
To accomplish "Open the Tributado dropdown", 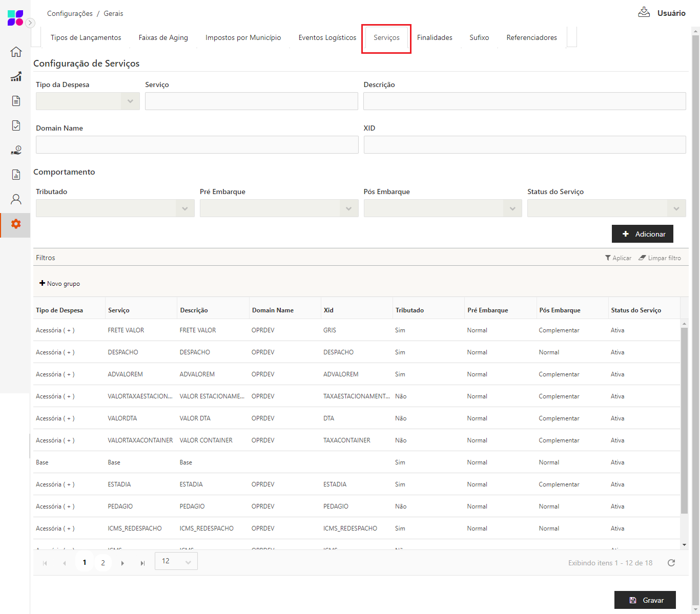I will pos(115,208).
